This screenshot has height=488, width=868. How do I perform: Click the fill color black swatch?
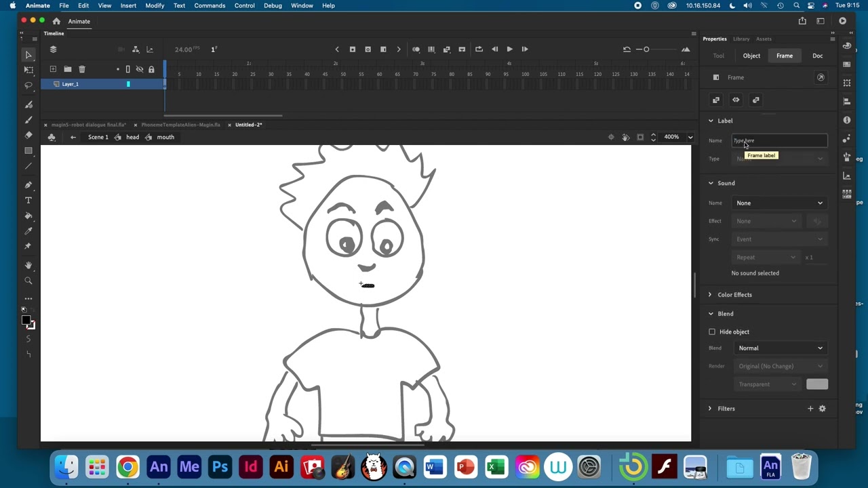(26, 320)
